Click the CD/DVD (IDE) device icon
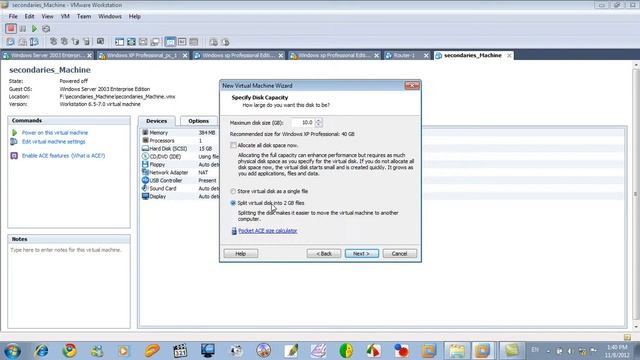The image size is (640, 360). (x=145, y=156)
